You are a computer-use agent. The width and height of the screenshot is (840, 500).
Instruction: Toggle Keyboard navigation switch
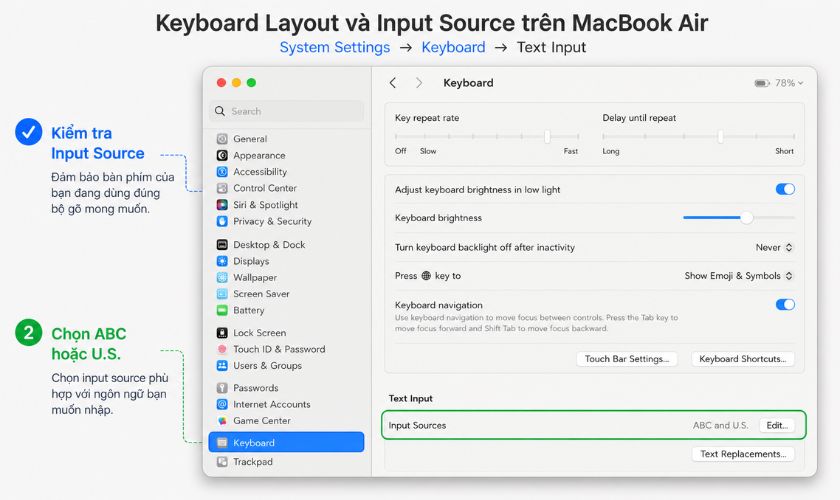785,304
